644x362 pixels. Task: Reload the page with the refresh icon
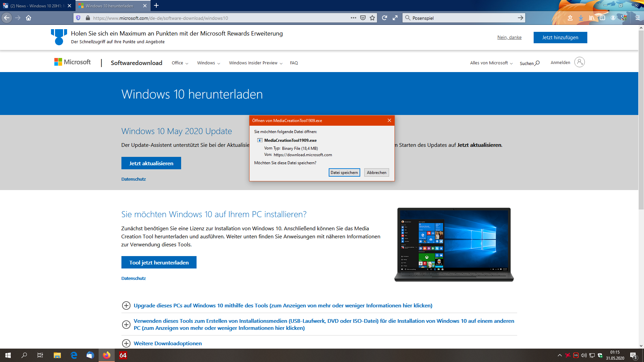384,18
